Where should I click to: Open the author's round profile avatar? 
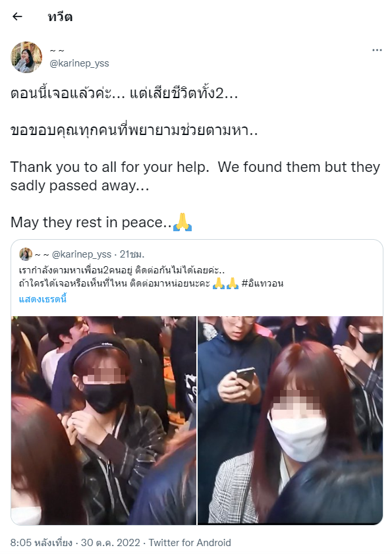(26, 57)
